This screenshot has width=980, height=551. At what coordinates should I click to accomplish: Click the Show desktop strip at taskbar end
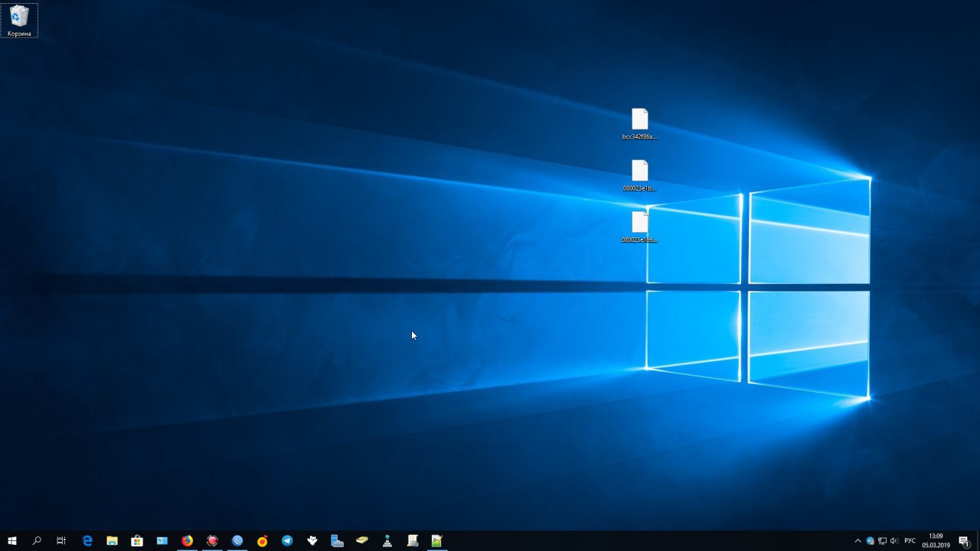click(978, 541)
